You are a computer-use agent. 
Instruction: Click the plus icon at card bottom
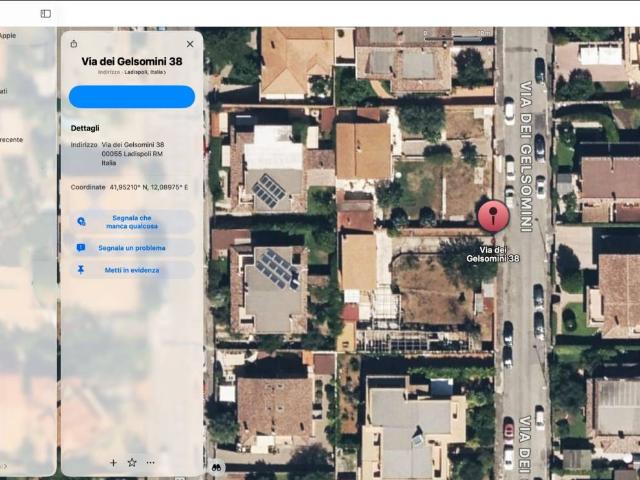tap(113, 462)
